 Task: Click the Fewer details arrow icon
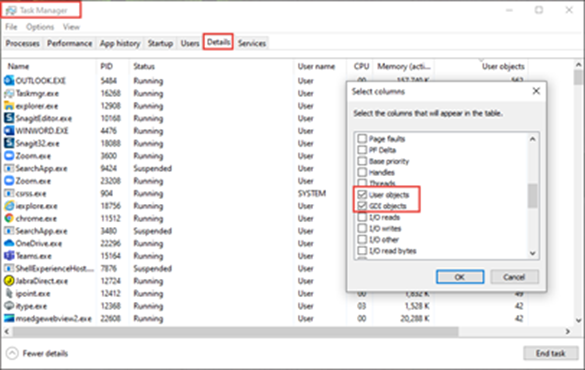(12, 353)
